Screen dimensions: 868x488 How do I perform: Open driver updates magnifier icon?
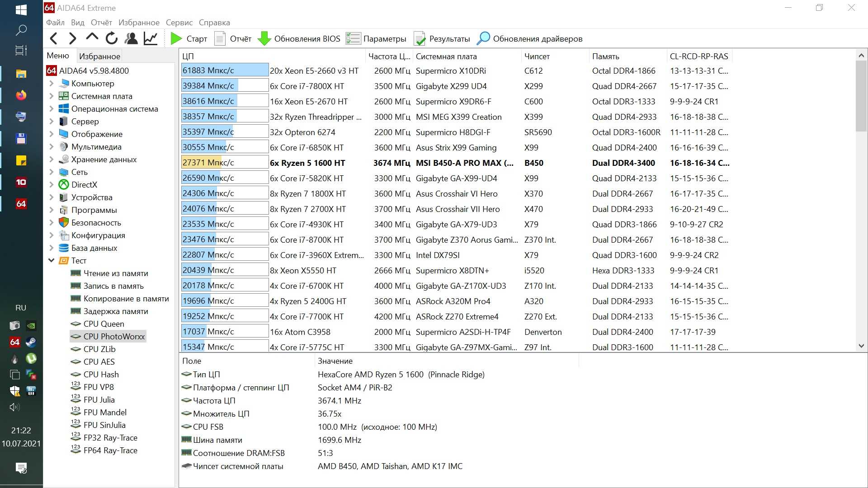click(483, 39)
